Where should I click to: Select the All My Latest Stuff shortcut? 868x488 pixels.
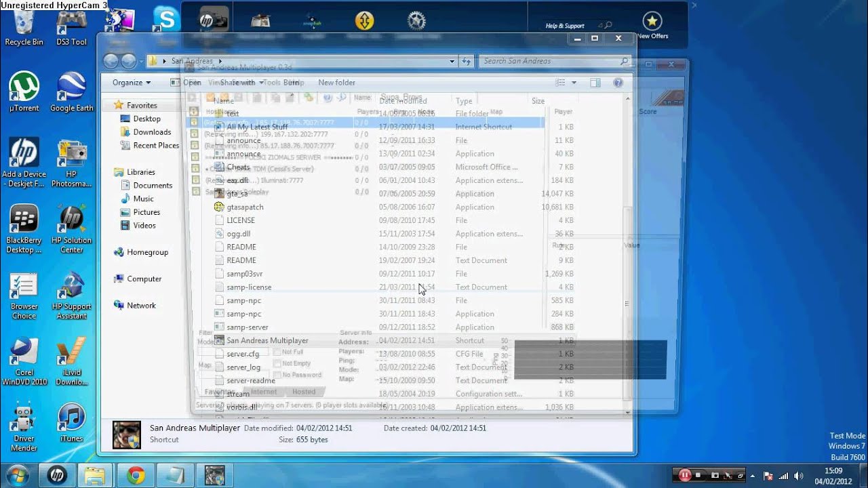pyautogui.click(x=257, y=127)
